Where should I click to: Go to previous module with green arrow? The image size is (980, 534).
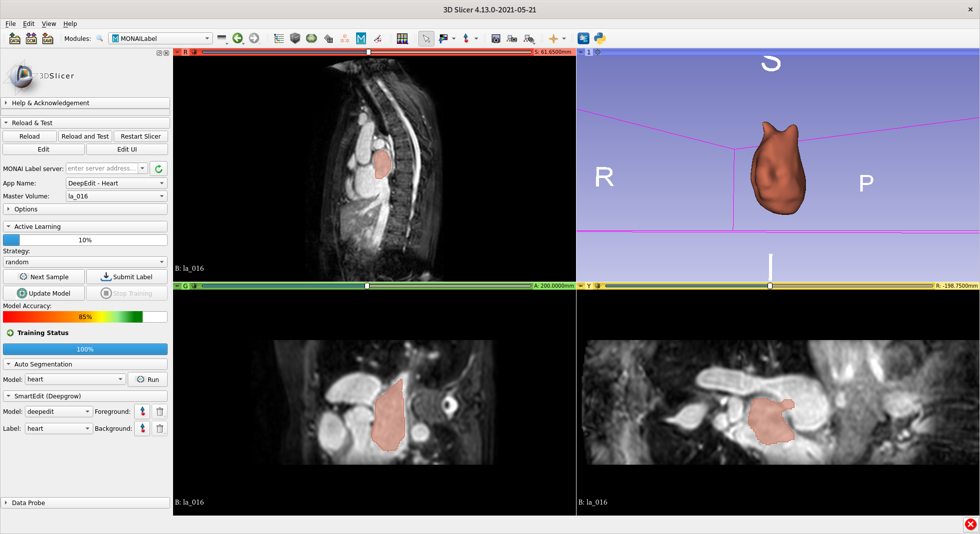(237, 38)
